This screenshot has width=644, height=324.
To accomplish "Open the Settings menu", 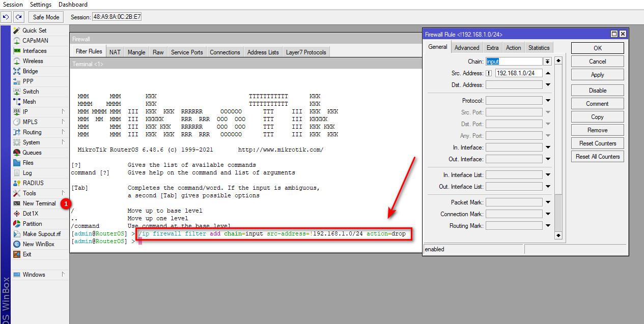I will pos(41,5).
